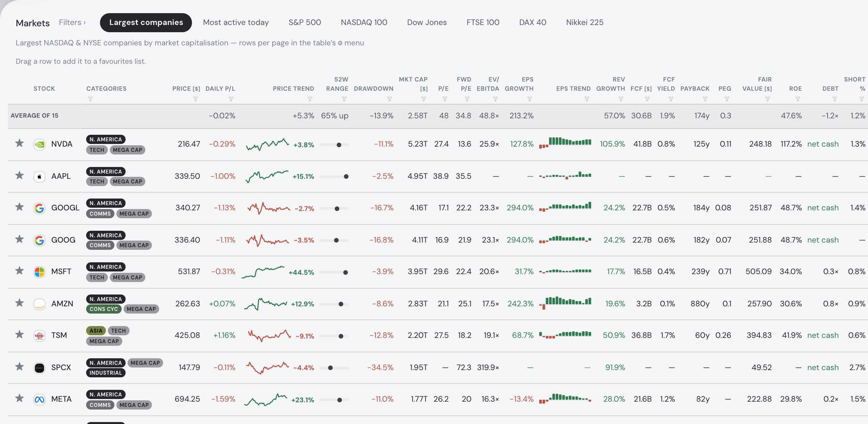Open the FTSE 100 list
The width and height of the screenshot is (868, 424).
point(483,22)
